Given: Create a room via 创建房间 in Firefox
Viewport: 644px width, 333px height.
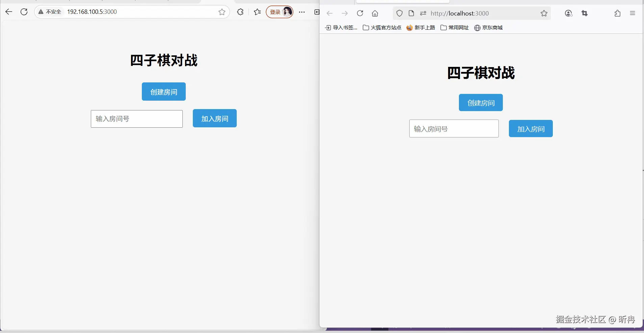Looking at the screenshot, I should [x=481, y=103].
